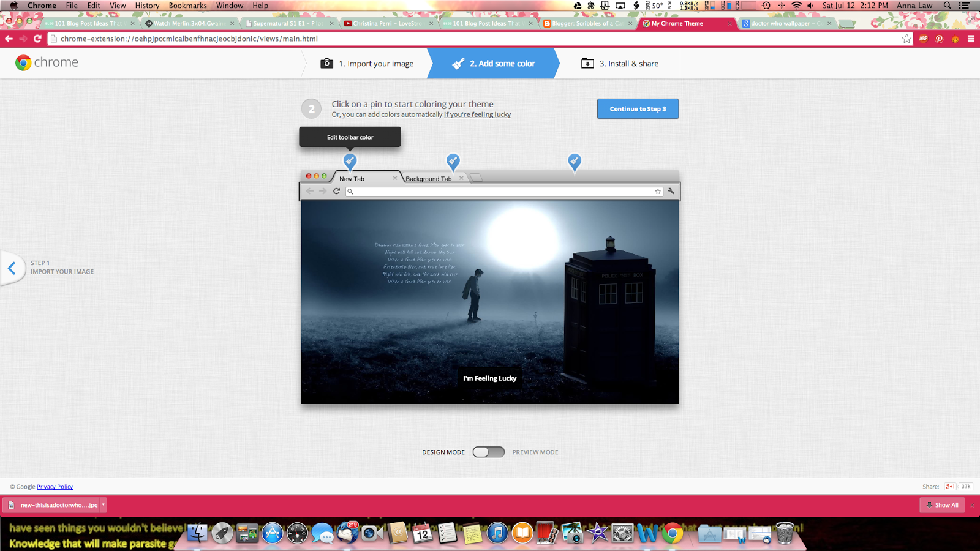This screenshot has height=551, width=980.
Task: Switch to the doctor who wallpaper tab
Action: (x=786, y=23)
